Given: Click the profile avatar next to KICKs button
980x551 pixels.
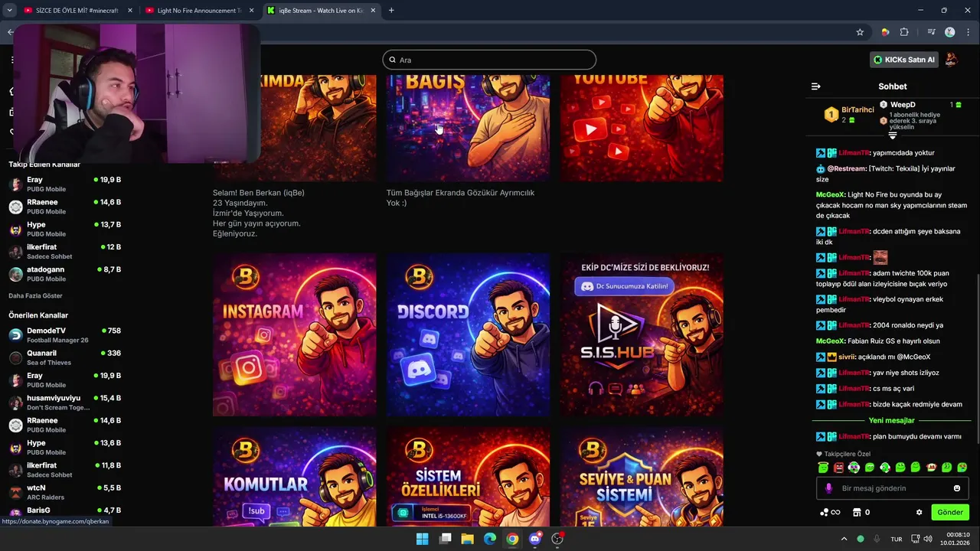Looking at the screenshot, I should [x=952, y=60].
